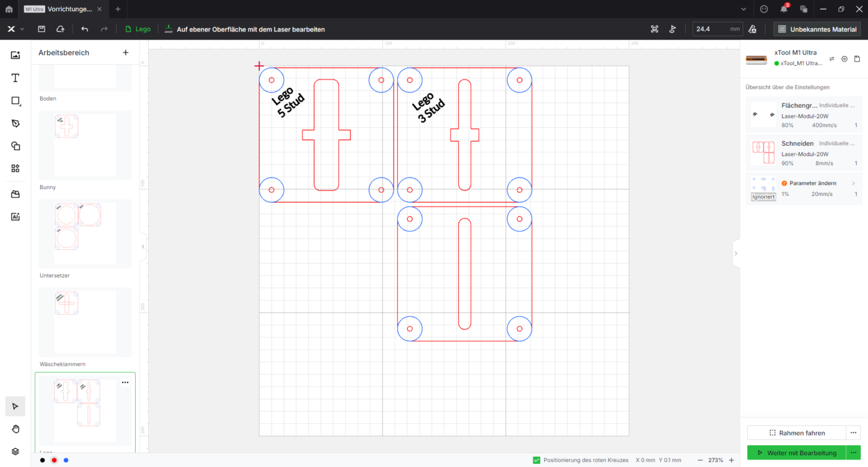Change processing mode 'Auf ebener Oberfläche'
Screen dimensions: 868x467
click(244, 29)
